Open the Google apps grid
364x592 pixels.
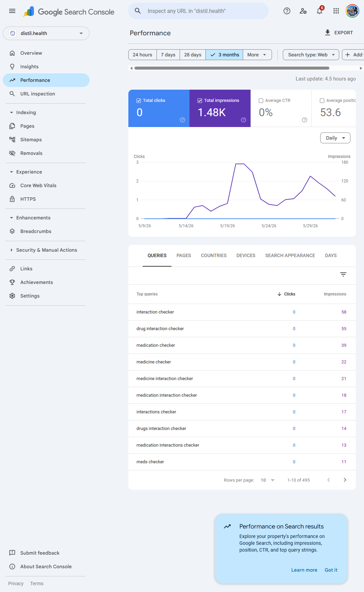336,11
